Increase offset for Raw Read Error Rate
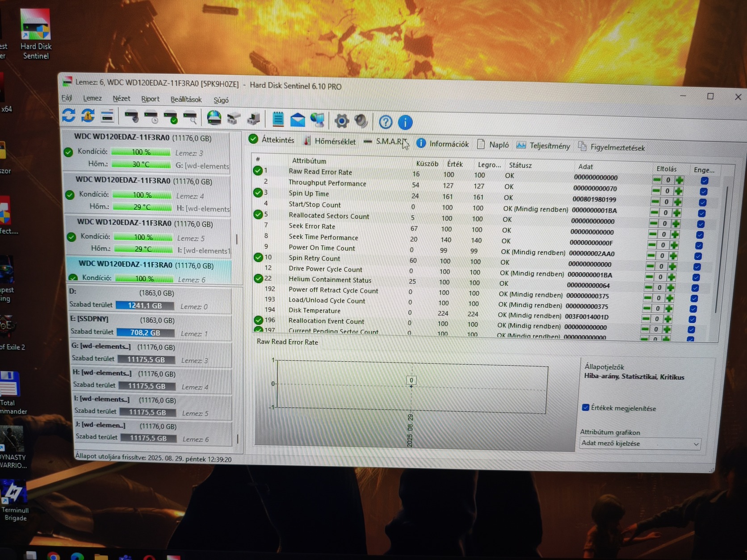747x560 pixels. pos(679,180)
